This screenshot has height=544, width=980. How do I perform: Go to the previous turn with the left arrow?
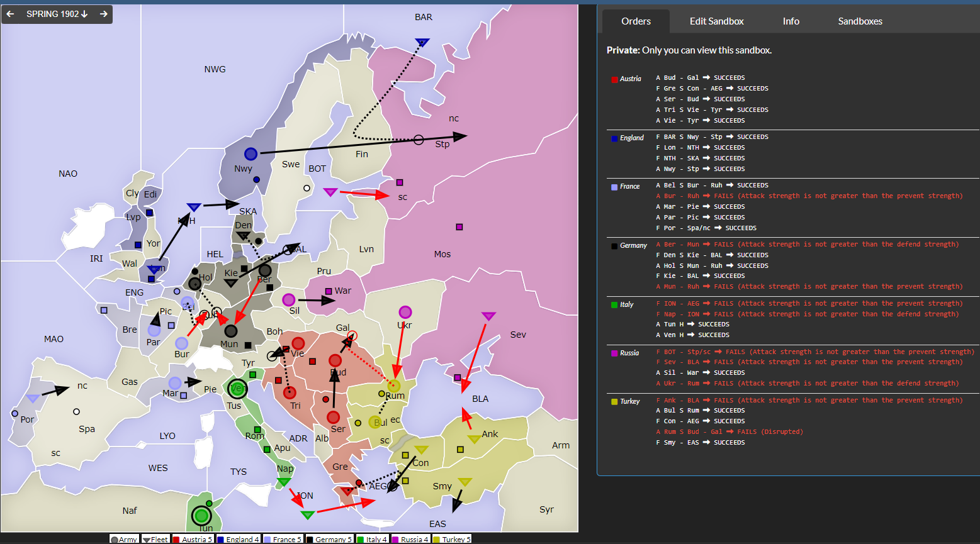pos(11,14)
